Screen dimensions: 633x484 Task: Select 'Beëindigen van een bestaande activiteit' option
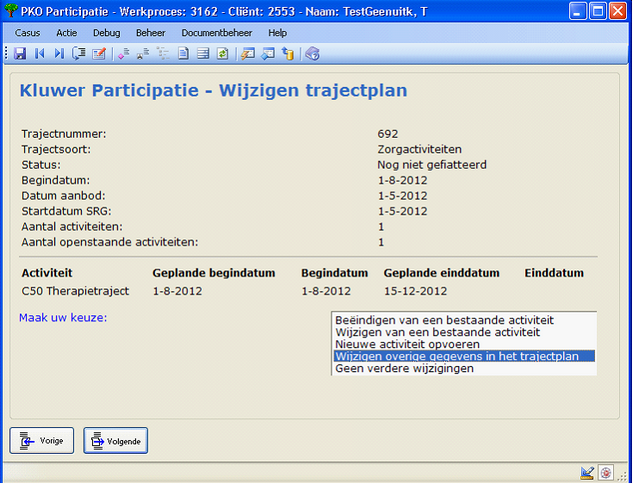[x=464, y=321]
